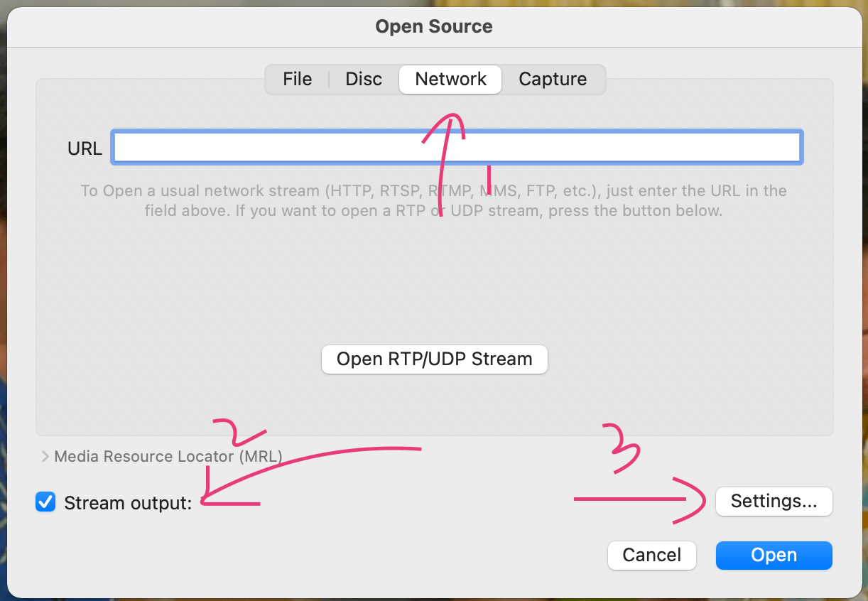Click the MRL disclosure triangle

click(44, 456)
